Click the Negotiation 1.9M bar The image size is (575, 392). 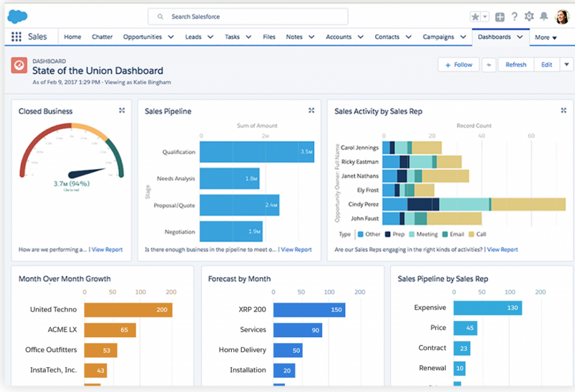click(x=231, y=231)
